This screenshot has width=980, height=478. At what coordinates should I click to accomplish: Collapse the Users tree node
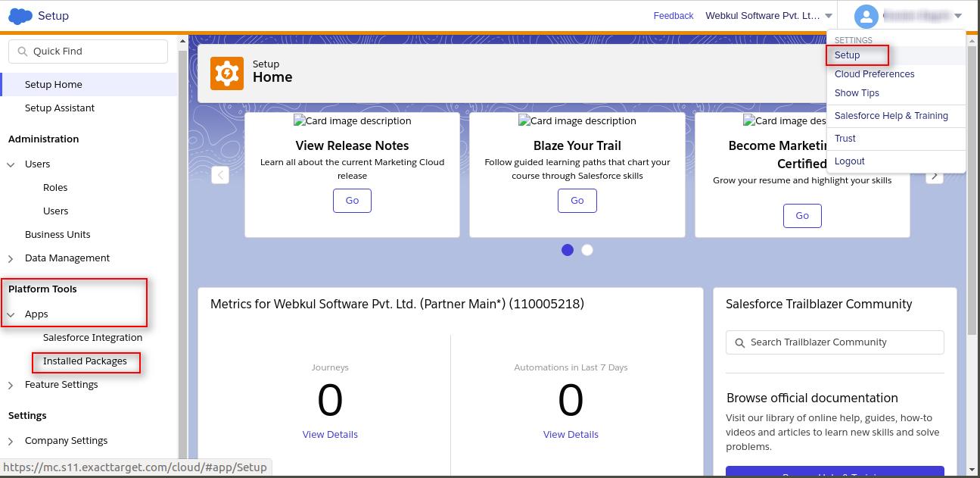[11, 164]
